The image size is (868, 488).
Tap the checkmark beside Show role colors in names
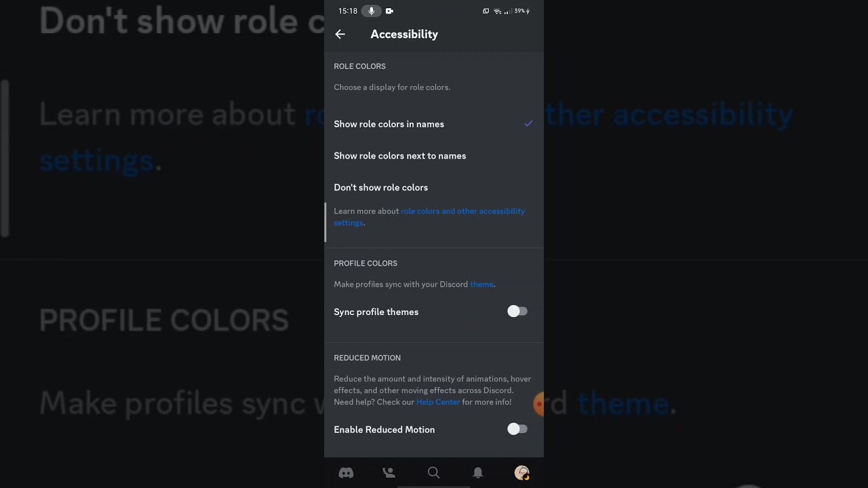pyautogui.click(x=528, y=124)
